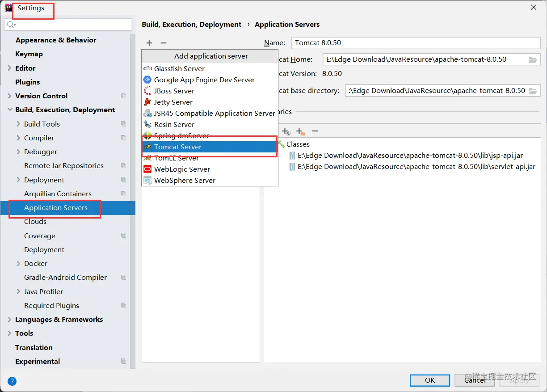Click project-level icon beside Build Tools
The height and width of the screenshot is (392, 547).
(124, 124)
